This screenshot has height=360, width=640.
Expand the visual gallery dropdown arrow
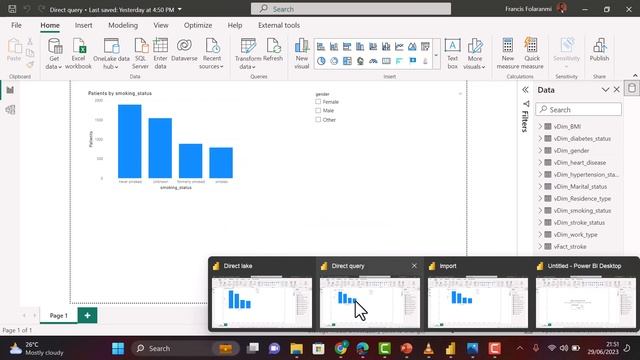click(436, 54)
